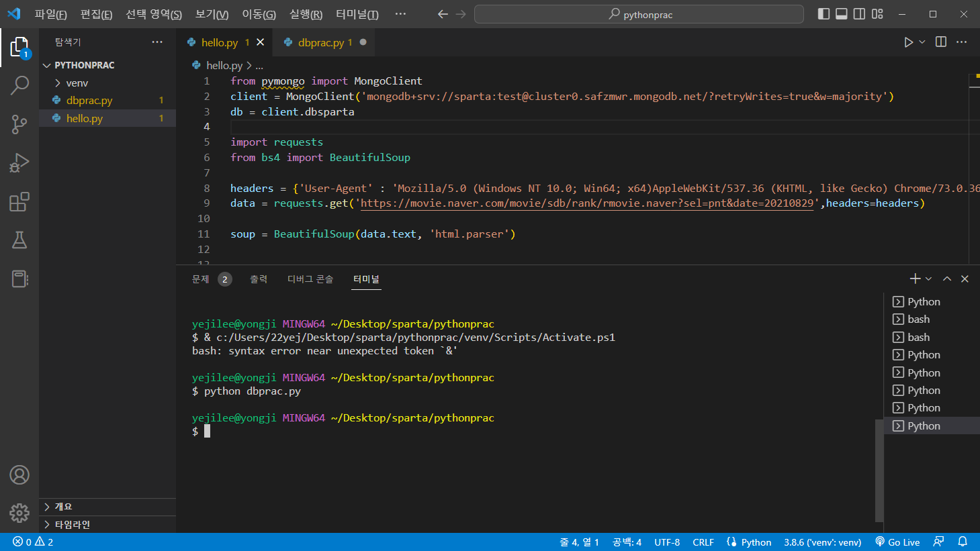Open the 편집(E) menu
This screenshot has height=551, width=980.
96,14
